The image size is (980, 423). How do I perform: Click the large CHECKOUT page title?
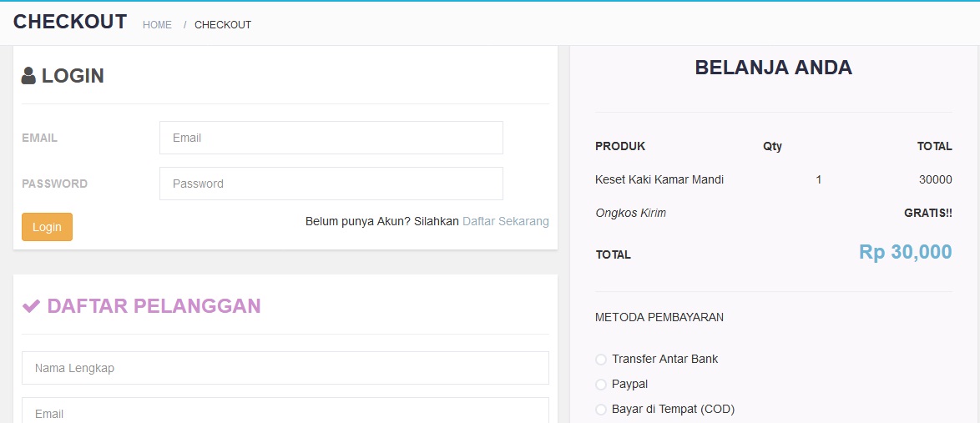70,22
